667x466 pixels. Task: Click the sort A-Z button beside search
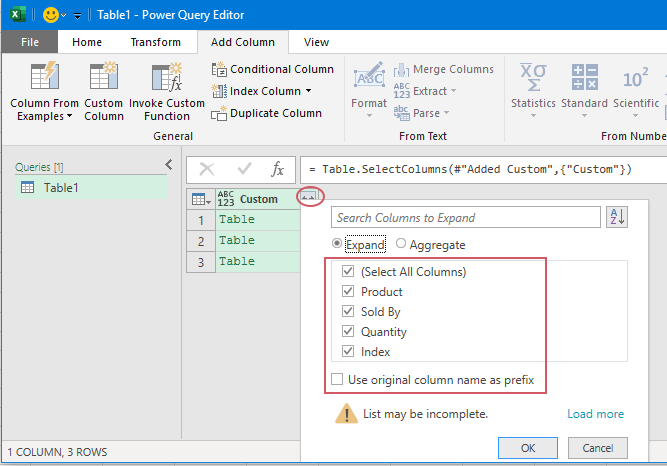[617, 218]
